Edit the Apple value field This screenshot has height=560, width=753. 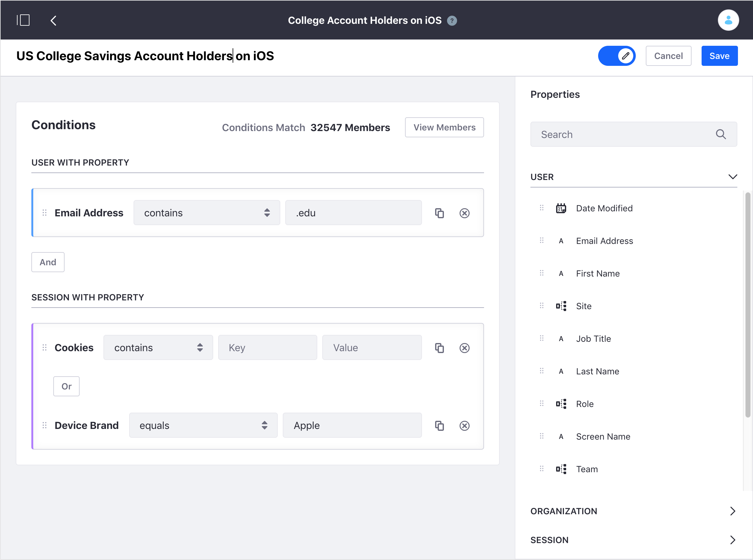coord(352,425)
